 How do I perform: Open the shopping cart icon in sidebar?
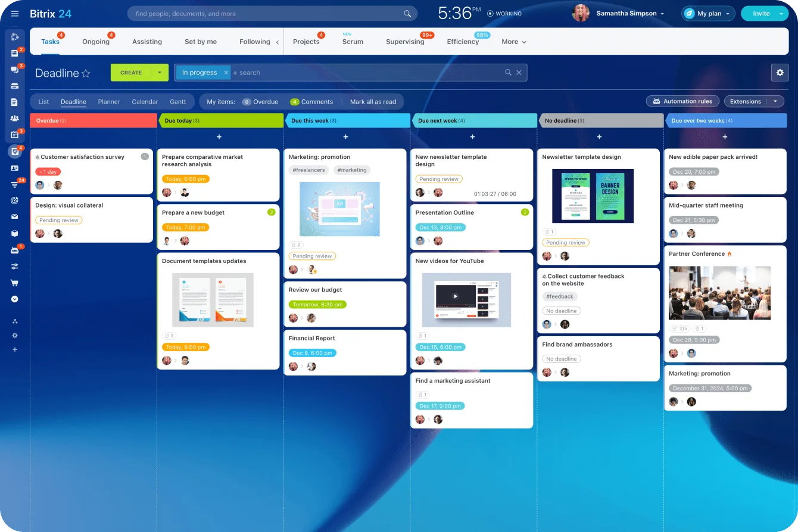pyautogui.click(x=15, y=281)
